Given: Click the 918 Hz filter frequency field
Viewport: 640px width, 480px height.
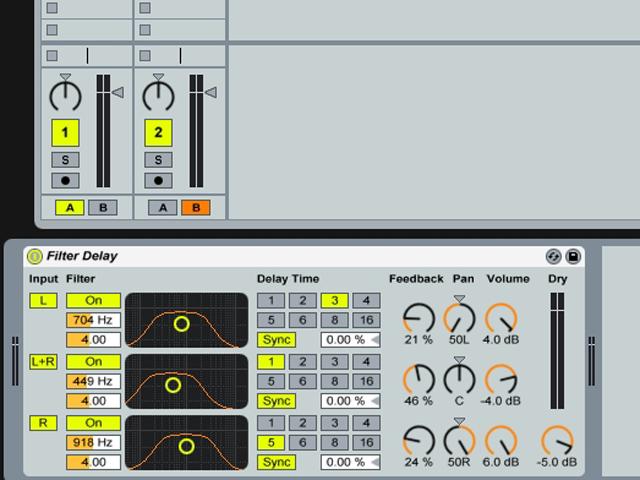Looking at the screenshot, I should pyautogui.click(x=93, y=442).
